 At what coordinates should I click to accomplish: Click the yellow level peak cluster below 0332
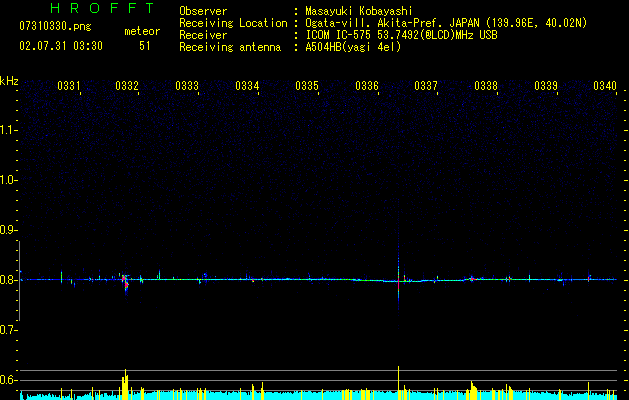point(125,384)
